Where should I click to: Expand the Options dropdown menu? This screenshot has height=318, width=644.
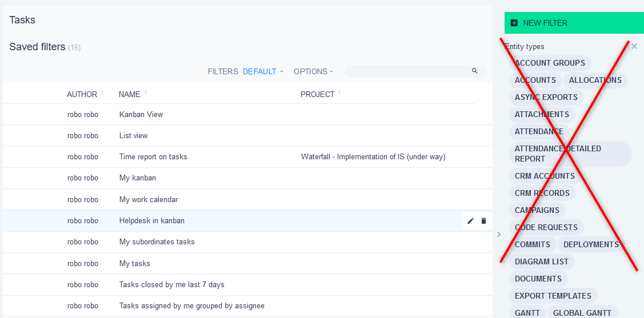click(313, 72)
